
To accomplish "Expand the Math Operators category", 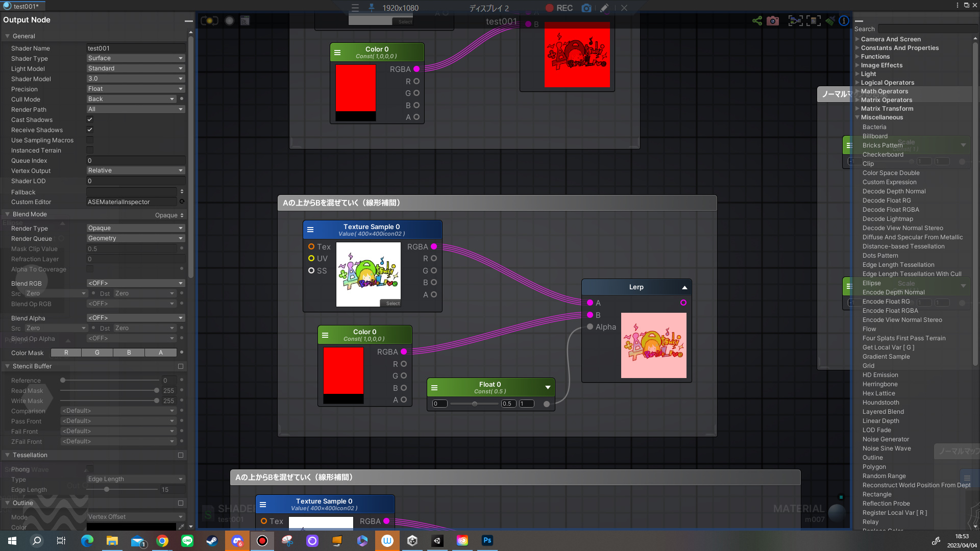I will click(884, 91).
